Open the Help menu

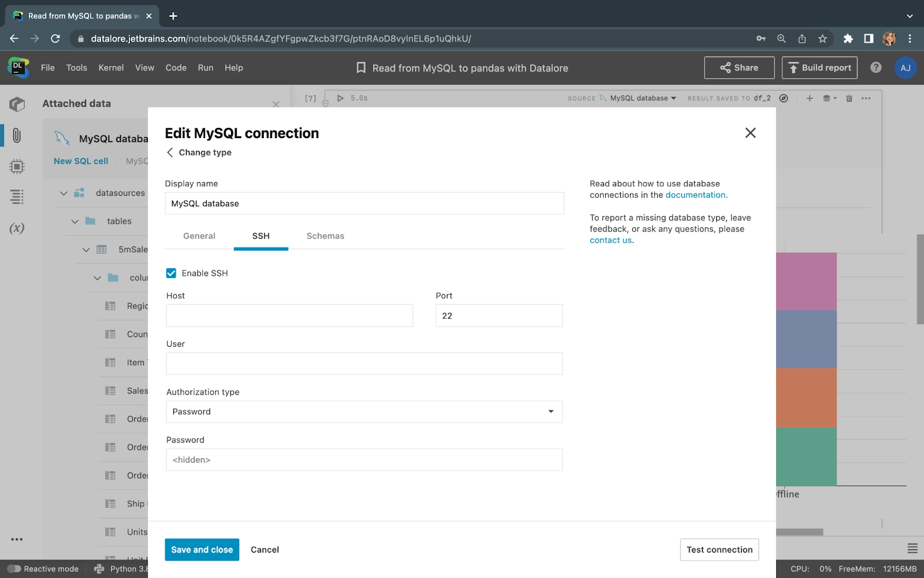[x=234, y=68]
